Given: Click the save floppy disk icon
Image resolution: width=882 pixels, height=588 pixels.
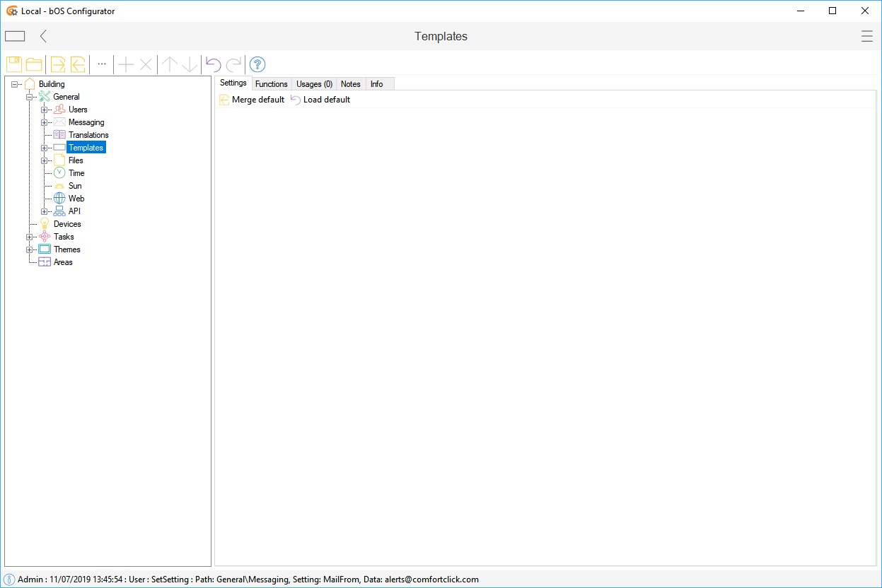Looking at the screenshot, I should point(14,64).
